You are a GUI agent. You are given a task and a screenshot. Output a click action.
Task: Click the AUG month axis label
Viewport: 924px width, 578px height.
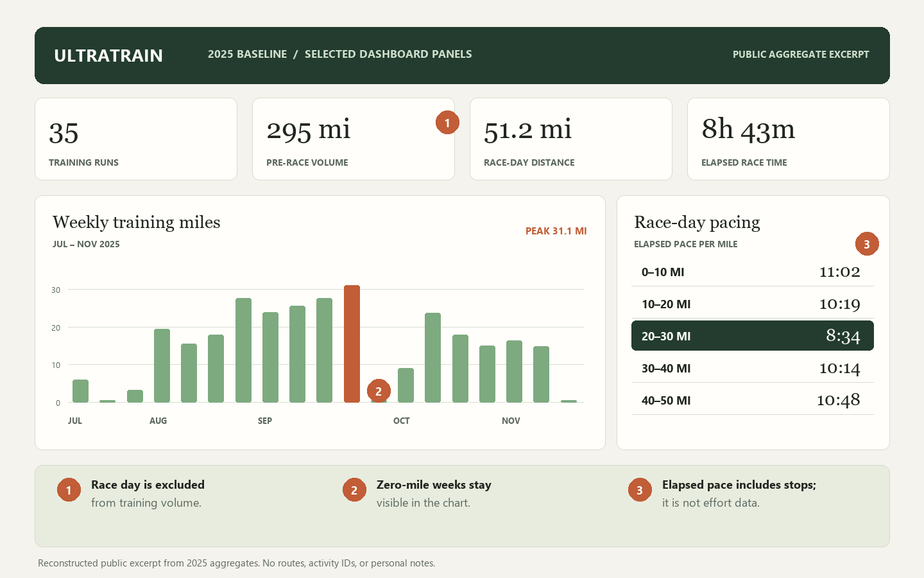(158, 421)
